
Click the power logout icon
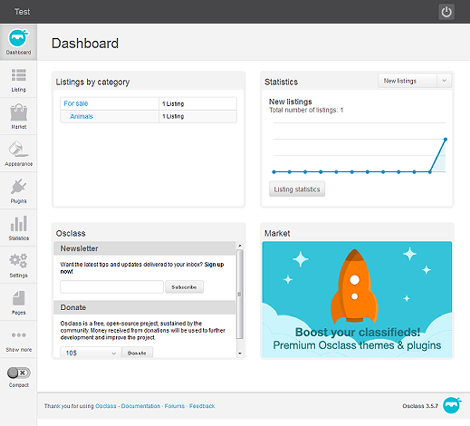click(446, 12)
